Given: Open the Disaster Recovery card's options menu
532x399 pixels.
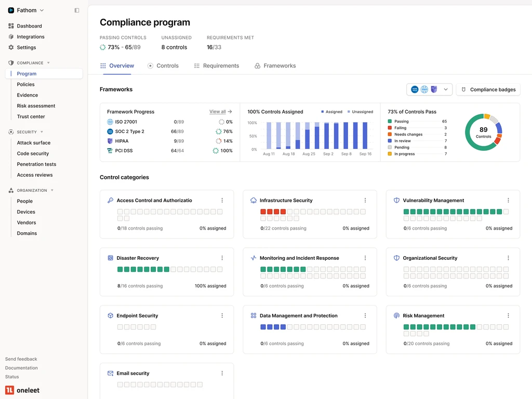Looking at the screenshot, I should pyautogui.click(x=222, y=258).
